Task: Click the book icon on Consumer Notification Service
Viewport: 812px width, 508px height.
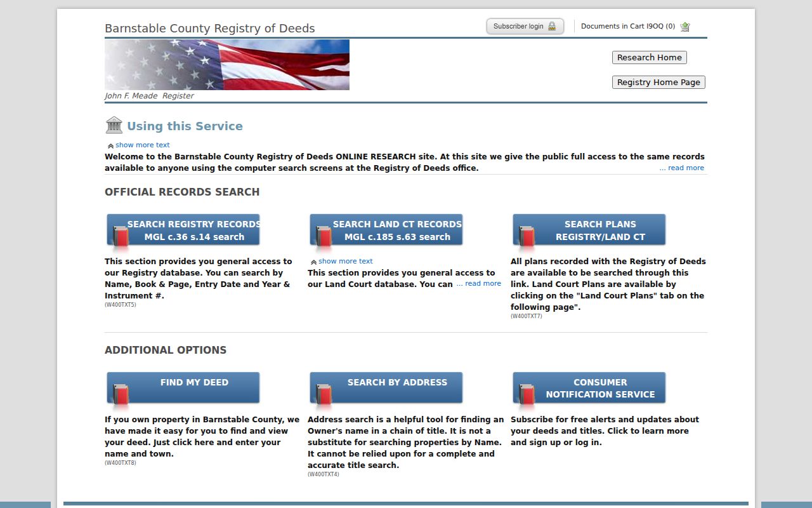Action: [x=527, y=396]
